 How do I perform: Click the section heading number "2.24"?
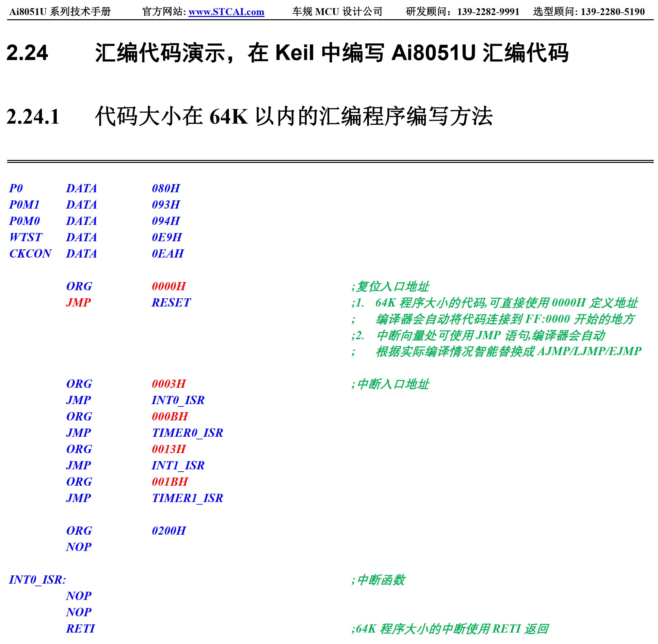pos(27,53)
